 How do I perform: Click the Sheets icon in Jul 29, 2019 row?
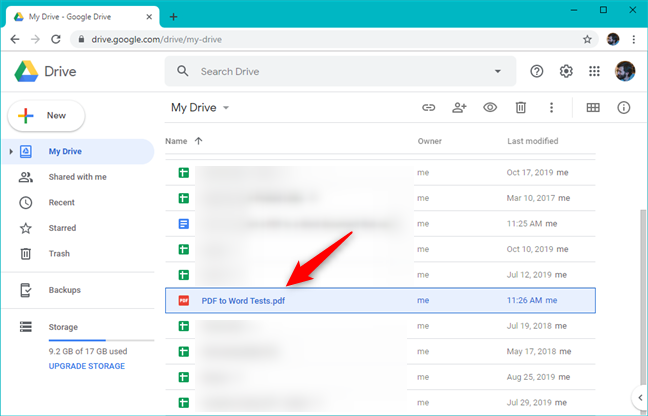click(x=183, y=403)
